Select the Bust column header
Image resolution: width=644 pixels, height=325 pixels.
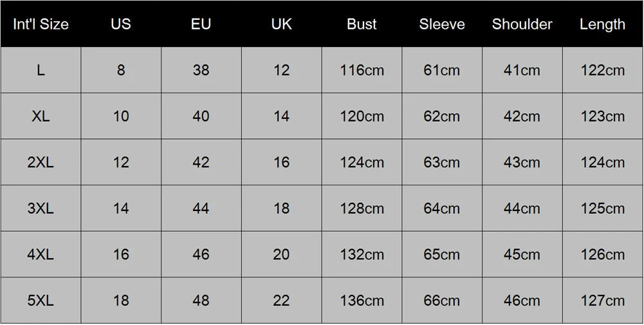coord(362,24)
